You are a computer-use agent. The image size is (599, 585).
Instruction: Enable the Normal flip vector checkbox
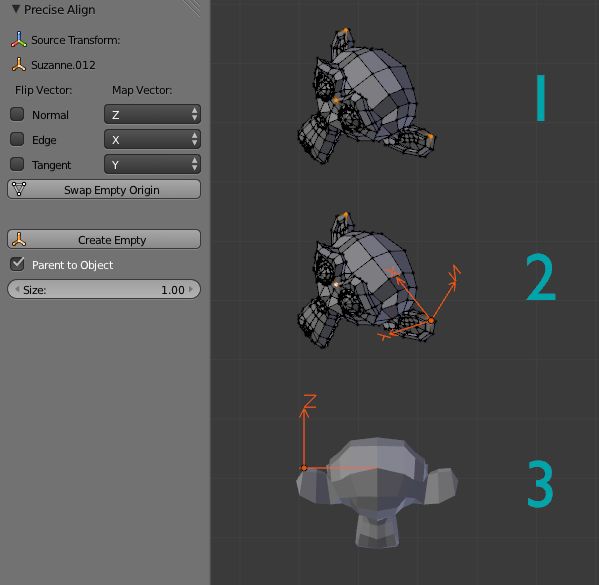[17, 114]
